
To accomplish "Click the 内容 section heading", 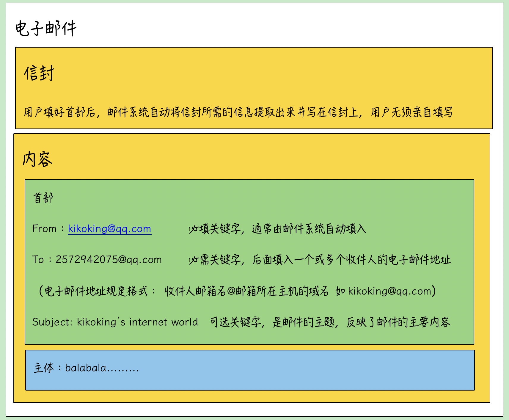I will pos(38,159).
